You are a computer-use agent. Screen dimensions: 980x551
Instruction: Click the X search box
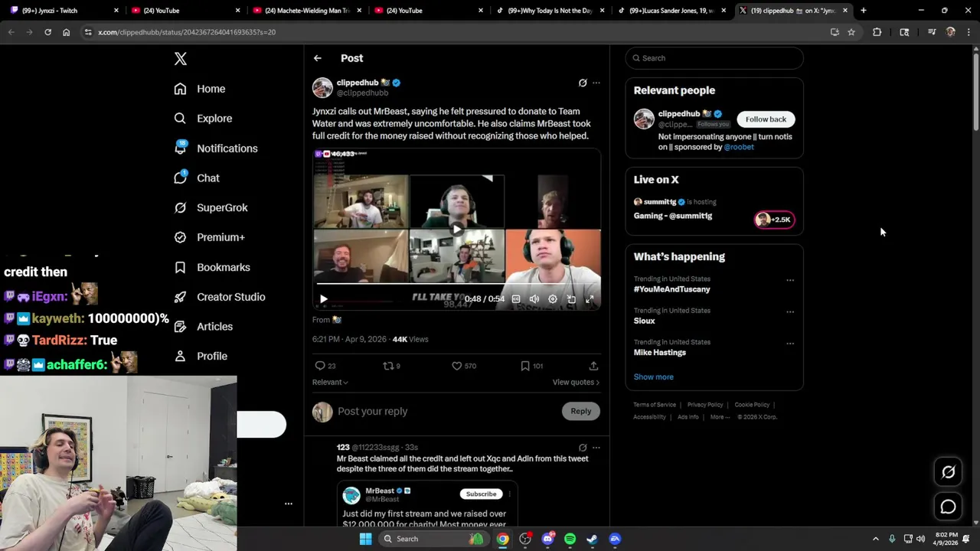pos(714,58)
